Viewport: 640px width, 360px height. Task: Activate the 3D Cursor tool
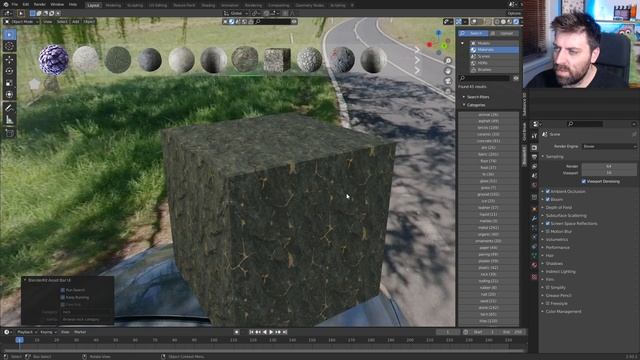click(9, 46)
